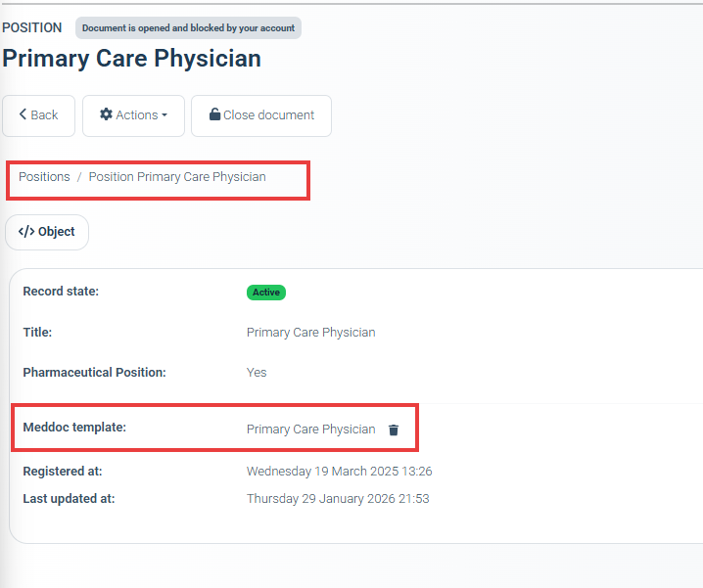Open the Object view button
The height and width of the screenshot is (588, 703).
click(x=47, y=232)
